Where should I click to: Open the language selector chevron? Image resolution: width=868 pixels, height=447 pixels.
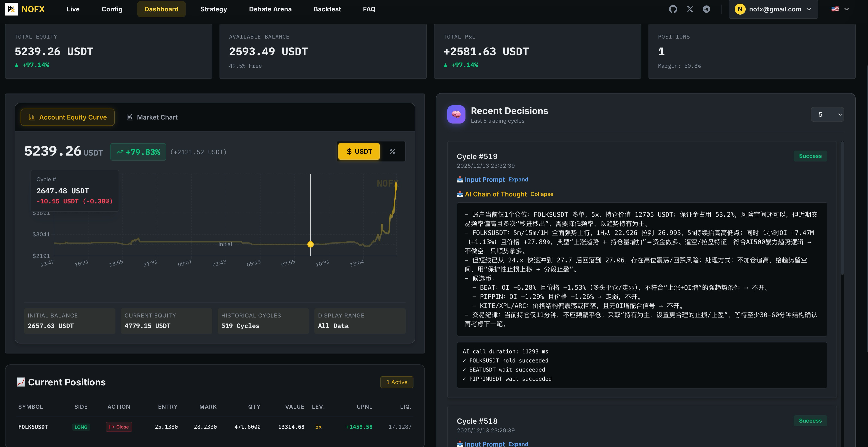pos(846,9)
